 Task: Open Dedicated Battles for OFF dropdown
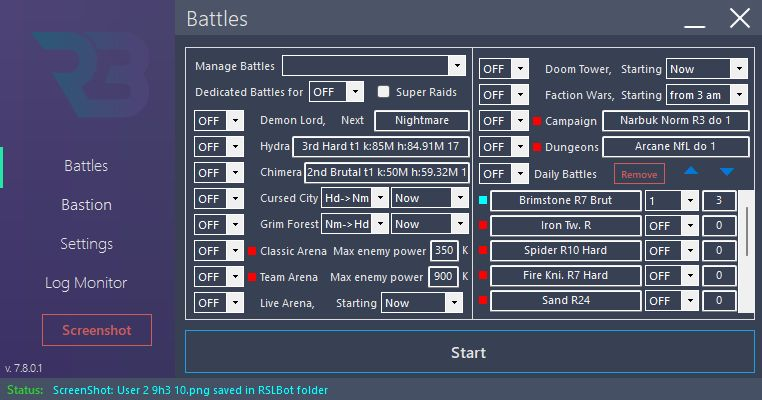click(336, 92)
